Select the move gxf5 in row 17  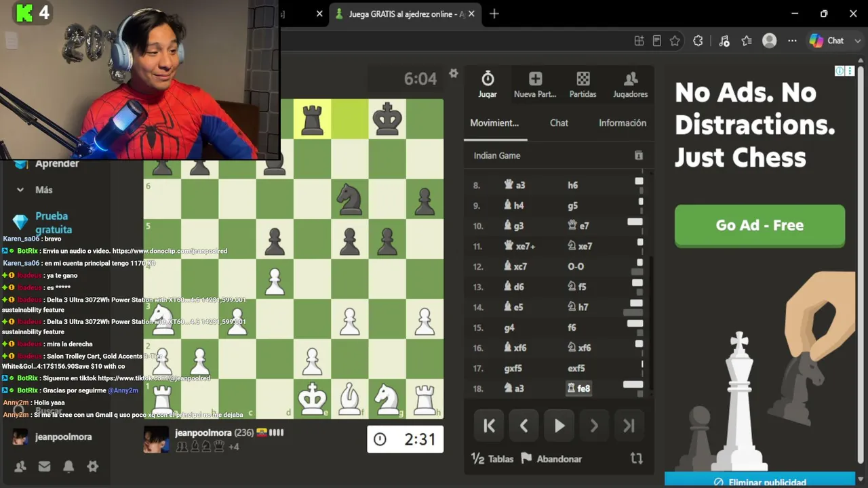click(513, 368)
